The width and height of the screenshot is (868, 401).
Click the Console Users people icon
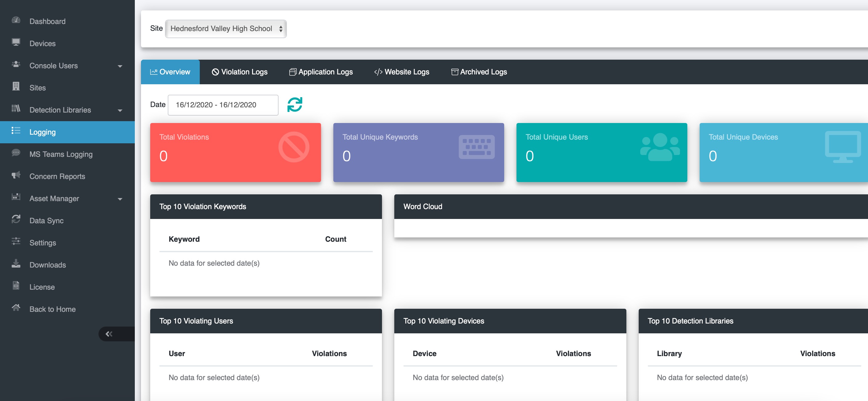tap(16, 64)
